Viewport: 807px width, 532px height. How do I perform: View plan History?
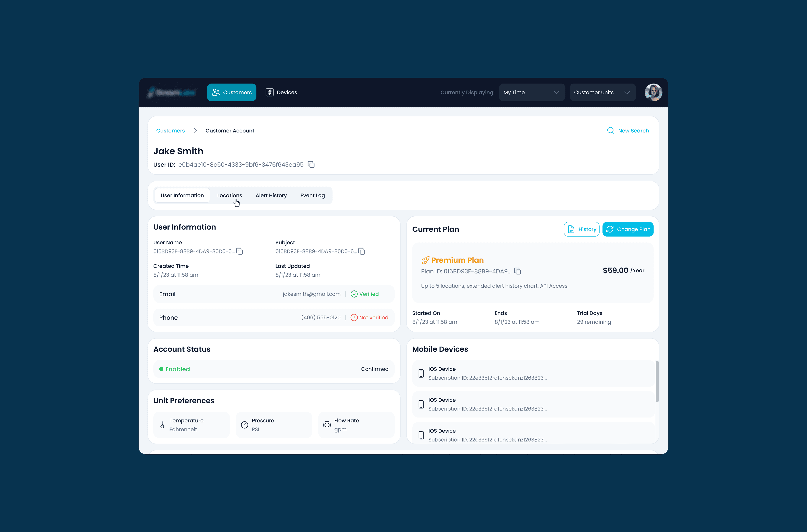pos(581,229)
